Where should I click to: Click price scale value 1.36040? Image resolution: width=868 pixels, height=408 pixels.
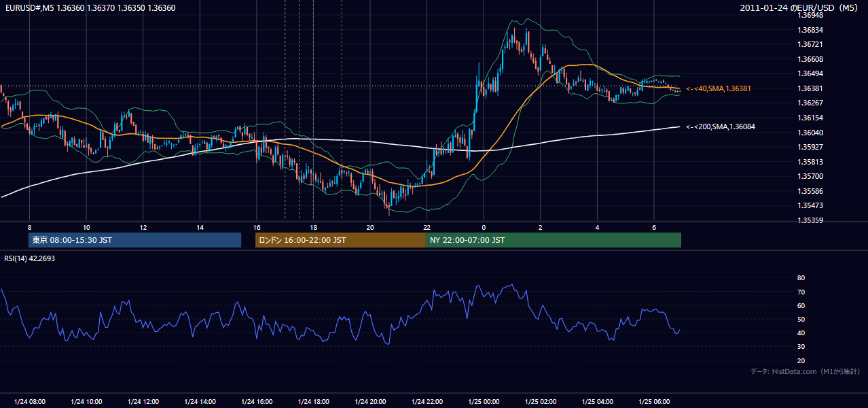[x=810, y=133]
